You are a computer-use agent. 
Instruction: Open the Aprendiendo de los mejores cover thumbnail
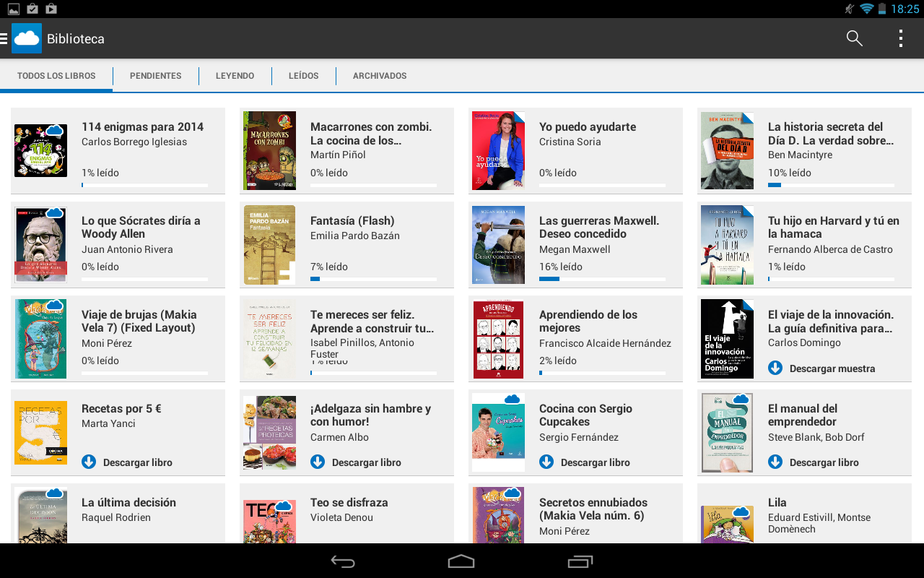coord(498,339)
